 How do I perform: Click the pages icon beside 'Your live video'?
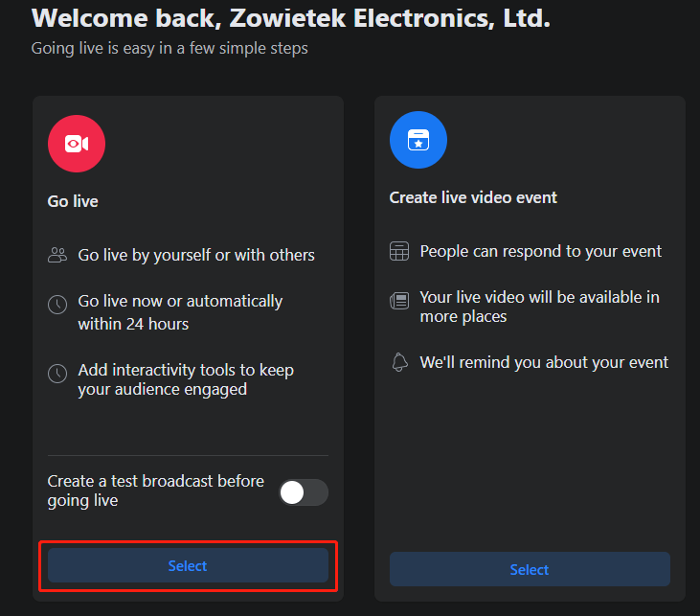[399, 301]
